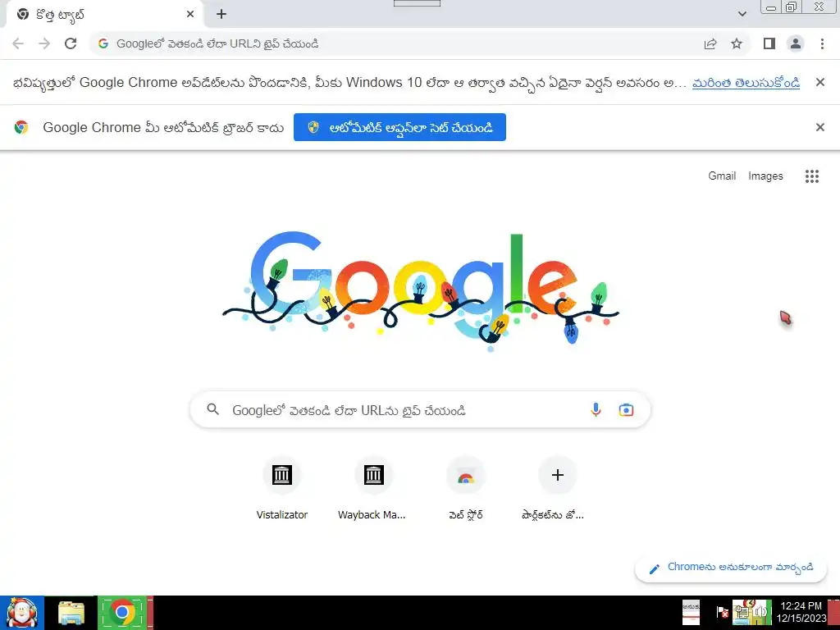Open File Explorer from the taskbar
840x630 pixels.
pos(71,613)
